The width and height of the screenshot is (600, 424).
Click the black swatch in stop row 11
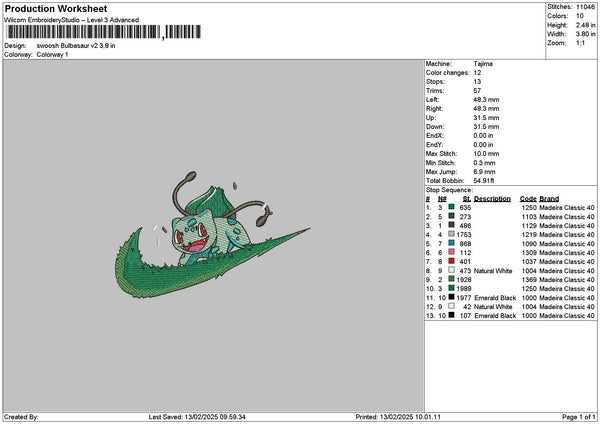pyautogui.click(x=452, y=297)
